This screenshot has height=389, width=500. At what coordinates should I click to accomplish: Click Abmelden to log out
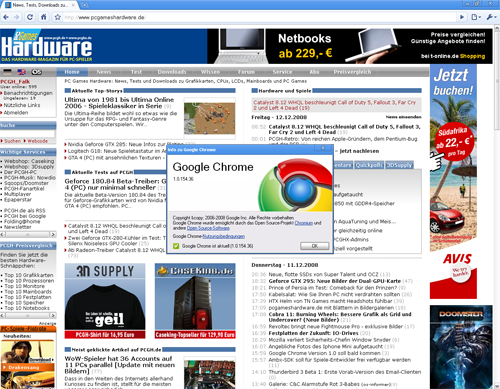coord(16,113)
